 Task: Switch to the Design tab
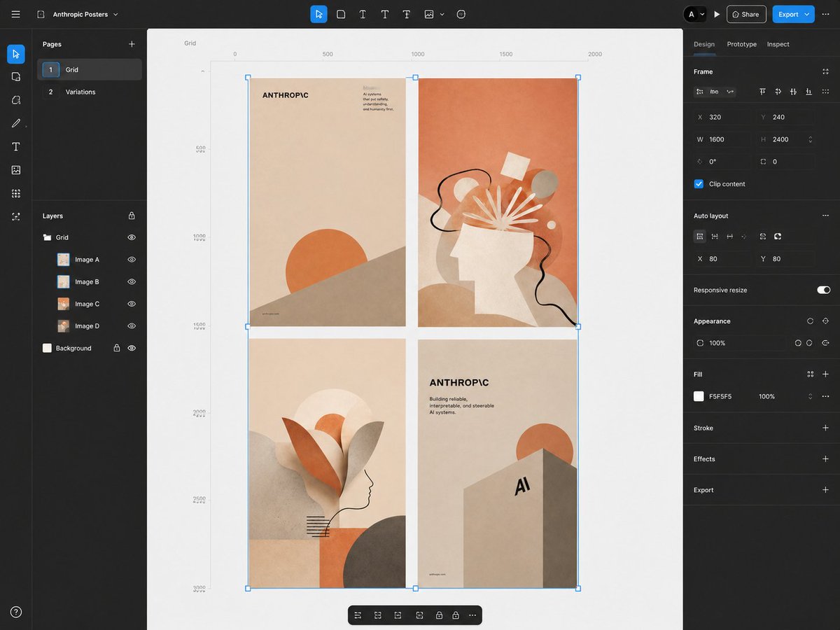point(704,44)
